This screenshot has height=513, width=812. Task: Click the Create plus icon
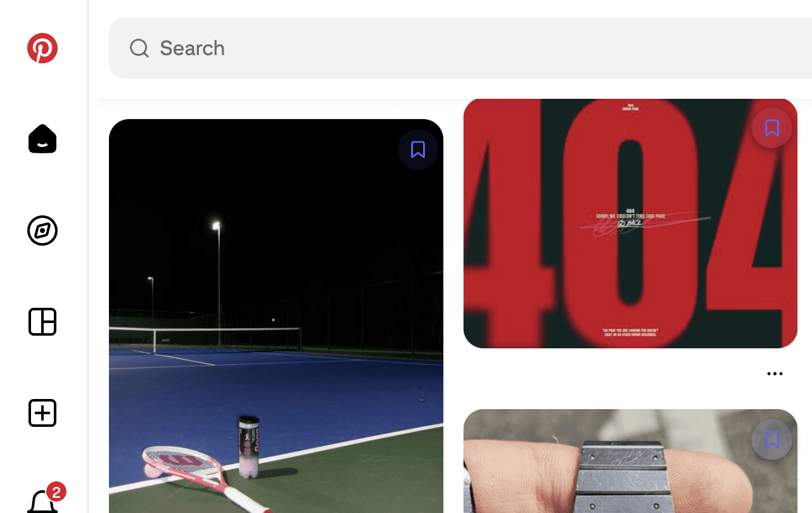[42, 413]
